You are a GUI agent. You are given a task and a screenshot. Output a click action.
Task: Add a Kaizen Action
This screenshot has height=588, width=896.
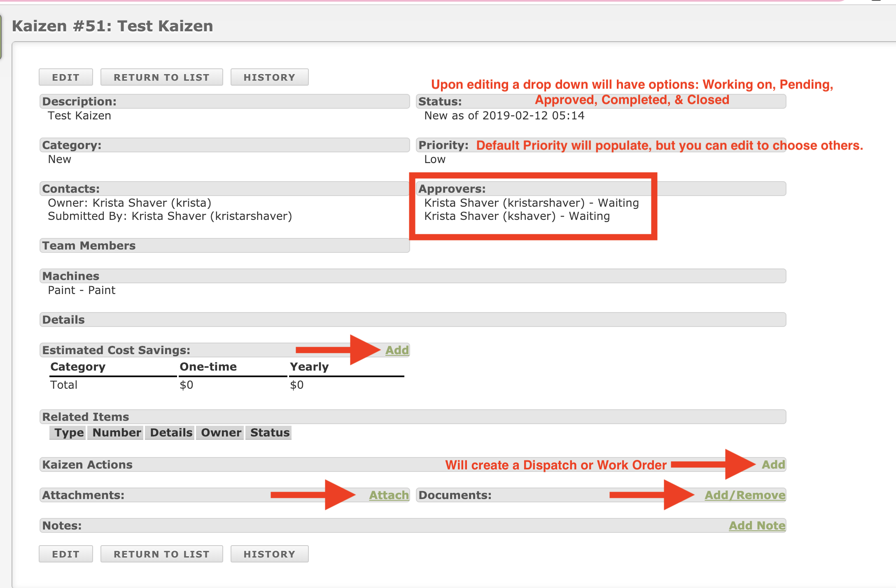point(773,464)
